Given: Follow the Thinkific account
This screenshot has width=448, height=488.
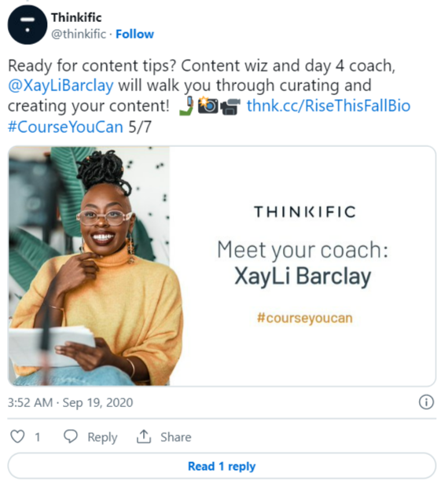Looking at the screenshot, I should coord(134,34).
